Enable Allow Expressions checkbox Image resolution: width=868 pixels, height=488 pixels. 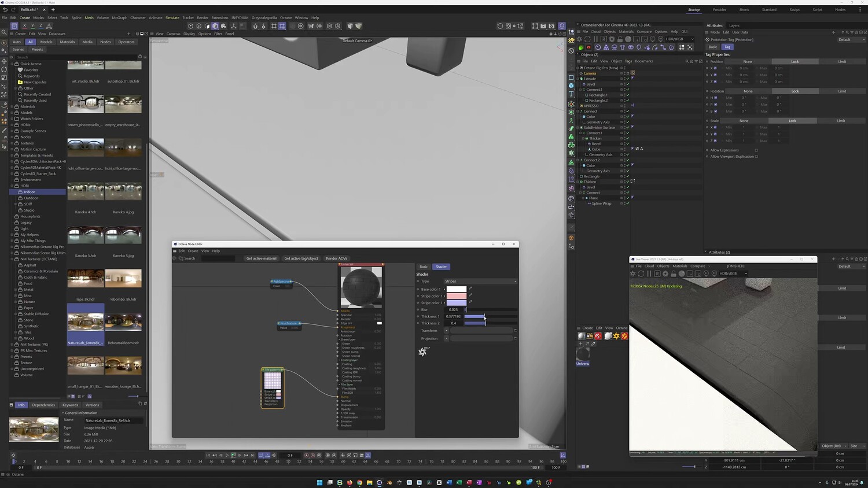coord(756,150)
